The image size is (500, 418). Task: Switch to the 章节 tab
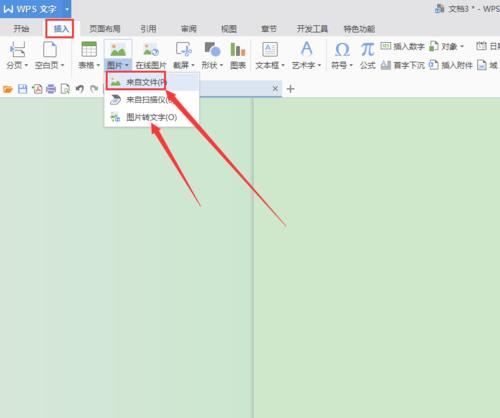(x=269, y=29)
